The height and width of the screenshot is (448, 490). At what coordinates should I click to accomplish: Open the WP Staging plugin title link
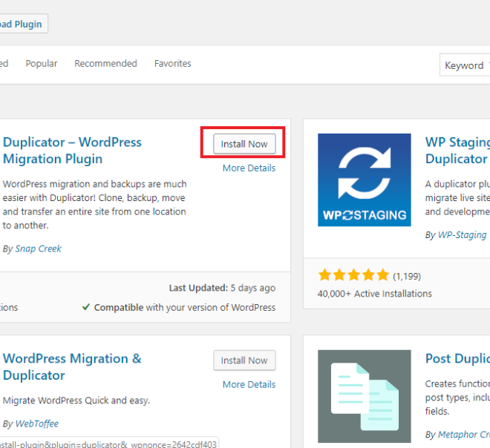(x=457, y=151)
